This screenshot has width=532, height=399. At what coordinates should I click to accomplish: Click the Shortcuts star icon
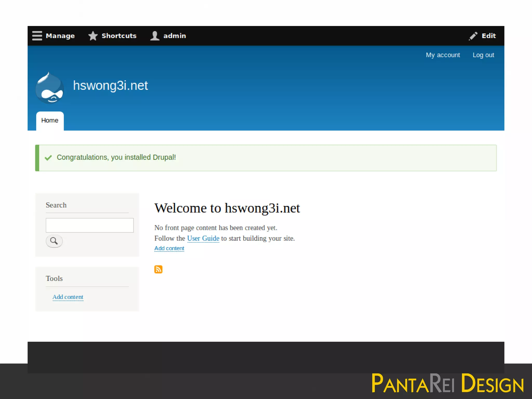coord(93,36)
